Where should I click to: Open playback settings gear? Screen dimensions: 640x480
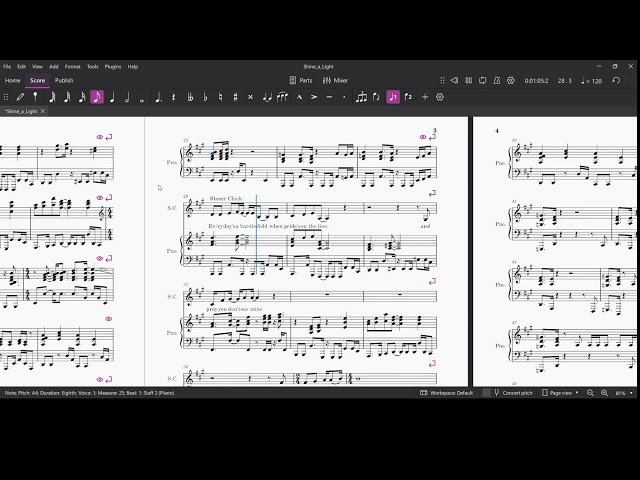511,80
